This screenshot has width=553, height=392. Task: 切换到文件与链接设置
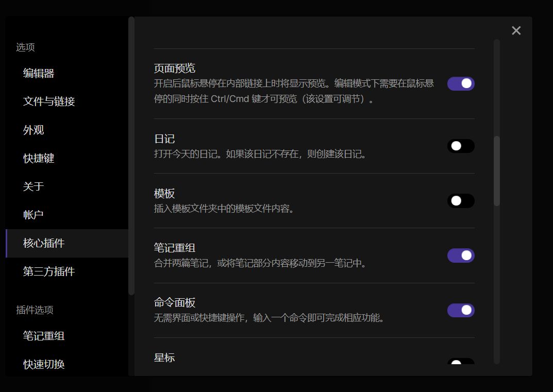click(47, 101)
